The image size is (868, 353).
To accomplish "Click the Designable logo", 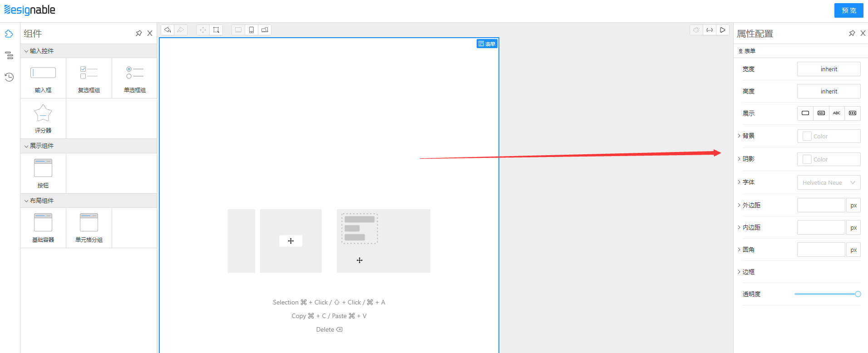I will click(30, 10).
